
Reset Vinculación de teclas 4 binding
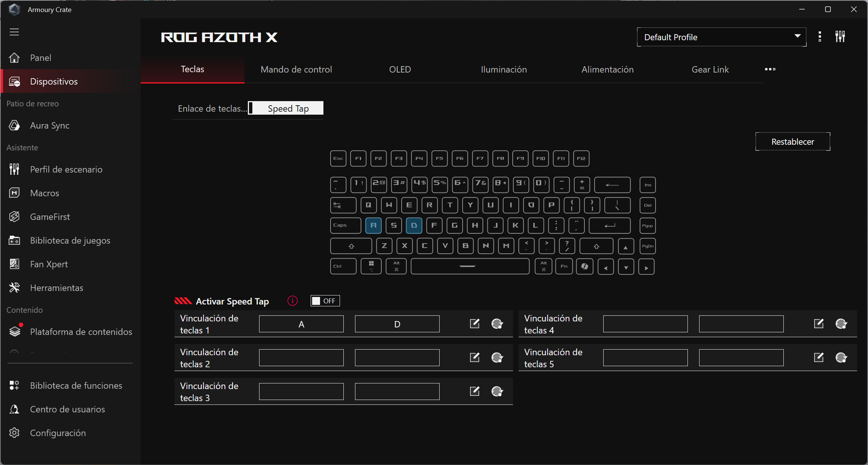[841, 324]
